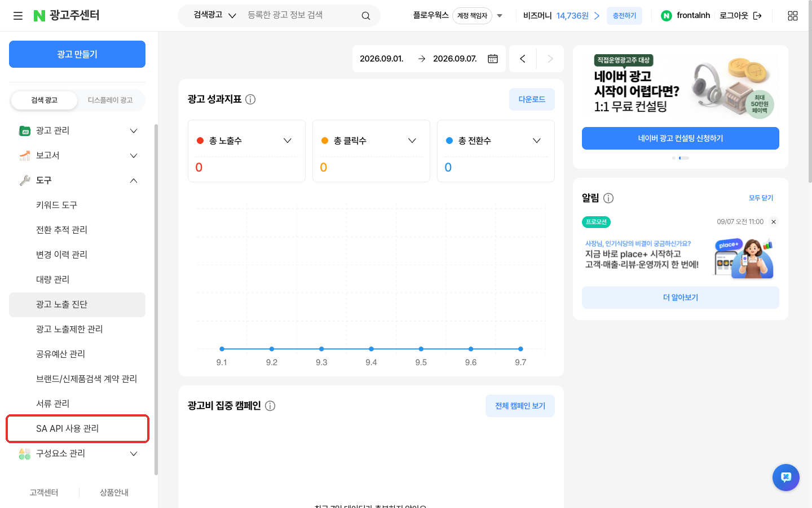This screenshot has width=812, height=508.
Task: Expand the 광고 관리 menu chevron
Action: [x=134, y=131]
